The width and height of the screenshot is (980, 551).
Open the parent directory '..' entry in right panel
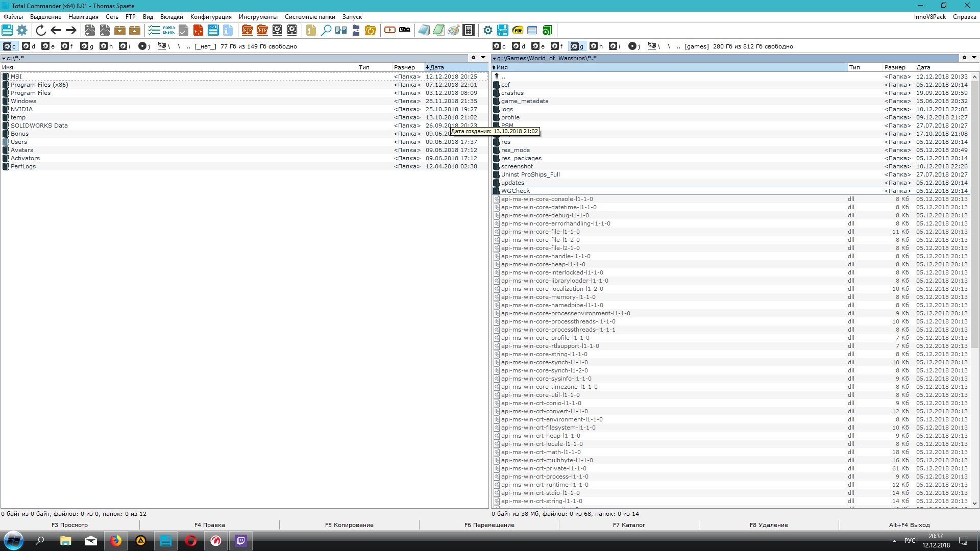click(x=730, y=77)
